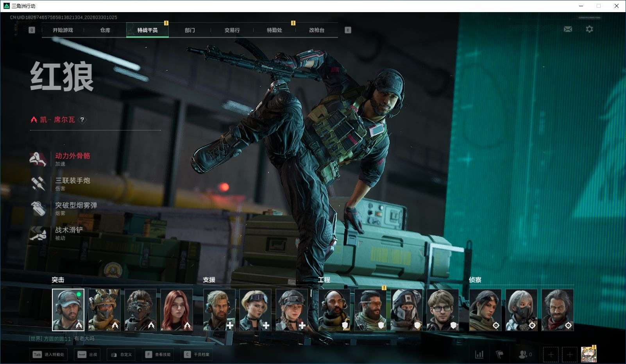
Task: Select the 动力外骨骼 skill icon
Action: tap(38, 159)
